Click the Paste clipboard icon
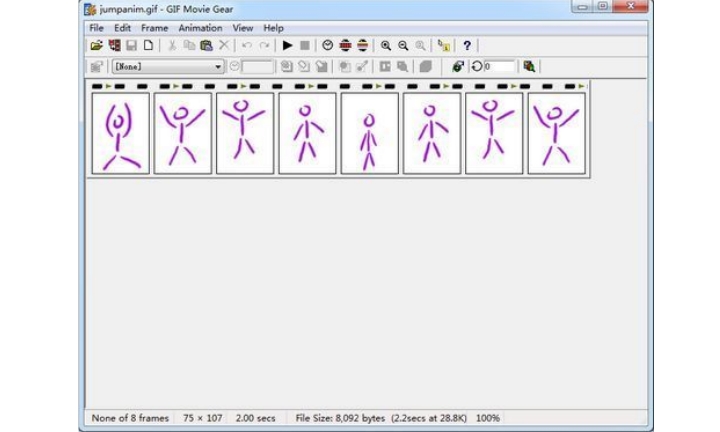This screenshot has height=432, width=720. coord(207,45)
